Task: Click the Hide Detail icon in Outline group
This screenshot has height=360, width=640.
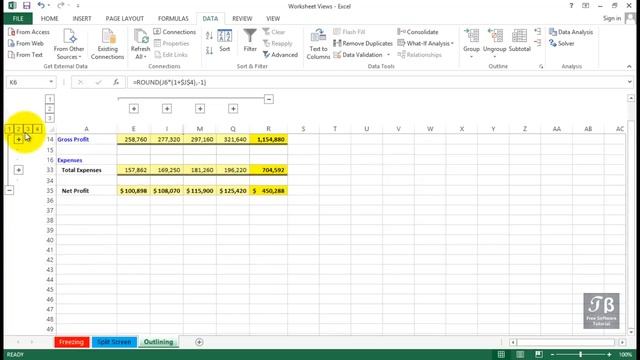Action: pos(538,42)
